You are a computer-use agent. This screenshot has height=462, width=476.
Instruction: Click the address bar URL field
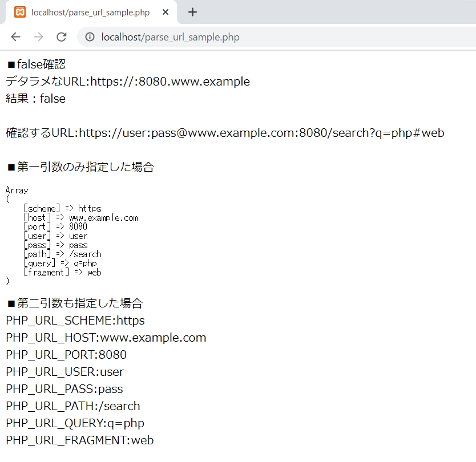(276, 37)
